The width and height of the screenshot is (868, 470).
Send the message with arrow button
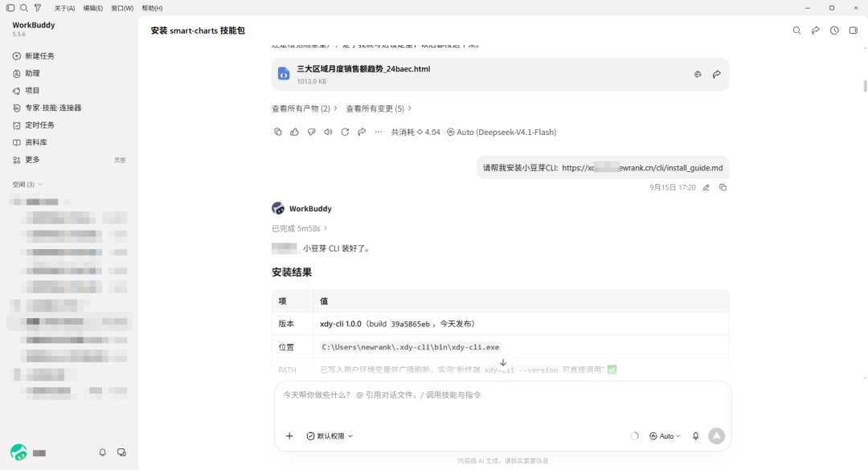716,436
